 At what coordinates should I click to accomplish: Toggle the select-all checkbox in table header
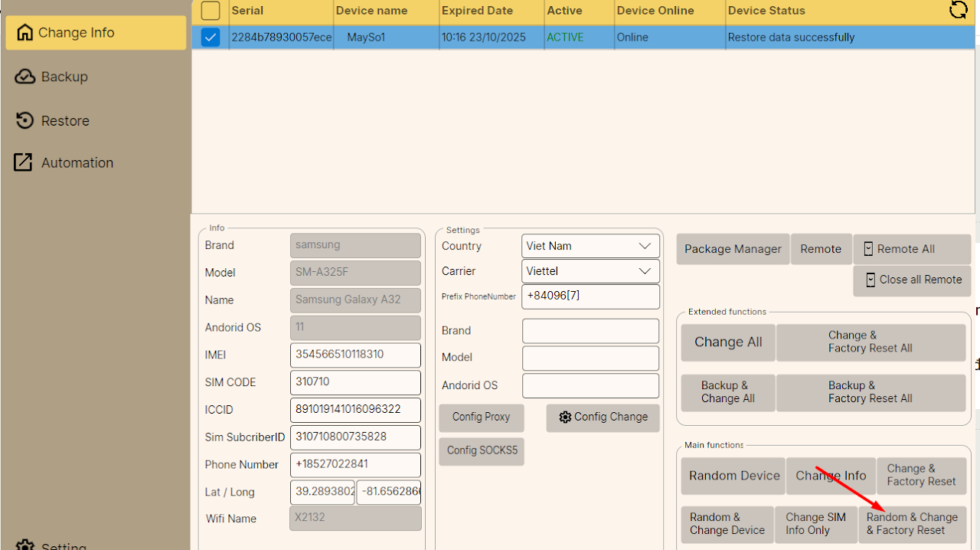pyautogui.click(x=211, y=11)
